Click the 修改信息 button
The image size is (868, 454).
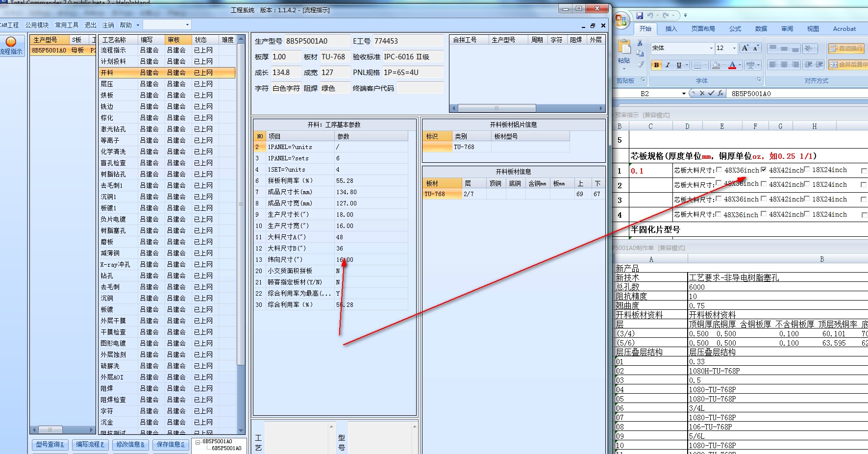tap(130, 444)
